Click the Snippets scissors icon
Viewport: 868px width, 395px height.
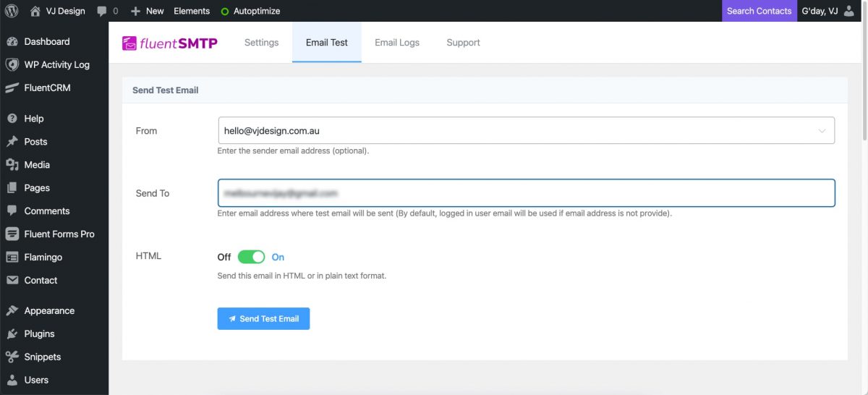12,357
